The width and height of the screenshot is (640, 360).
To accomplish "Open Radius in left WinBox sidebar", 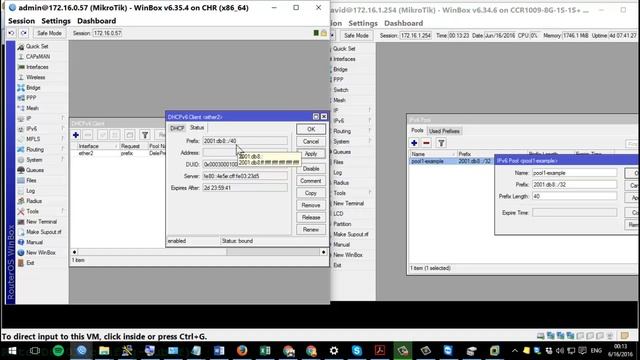I will coord(34,201).
